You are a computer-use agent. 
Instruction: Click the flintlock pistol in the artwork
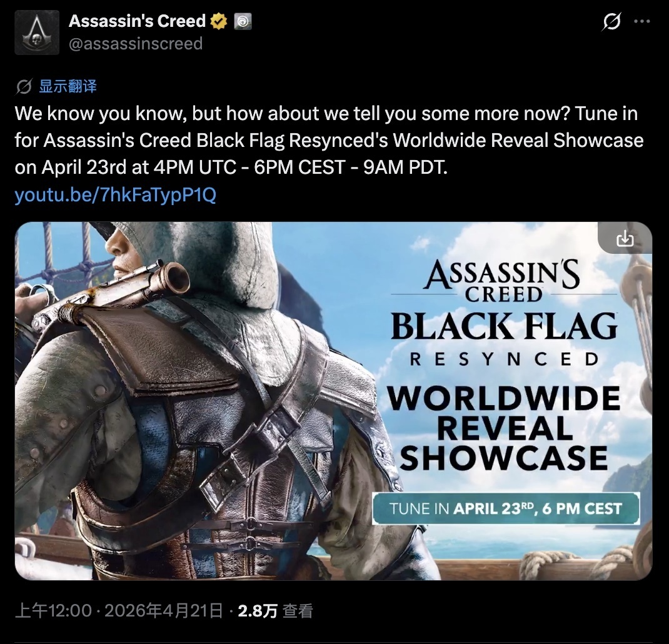(x=111, y=291)
